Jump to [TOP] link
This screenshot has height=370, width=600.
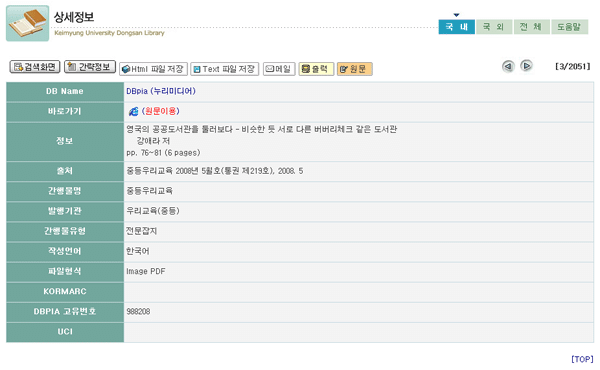click(x=582, y=359)
